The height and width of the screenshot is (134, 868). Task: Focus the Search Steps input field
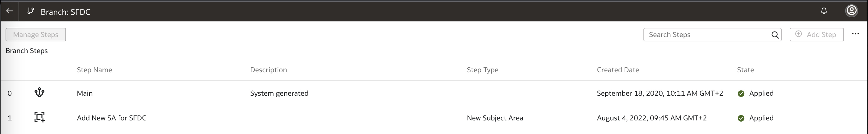[708, 35]
